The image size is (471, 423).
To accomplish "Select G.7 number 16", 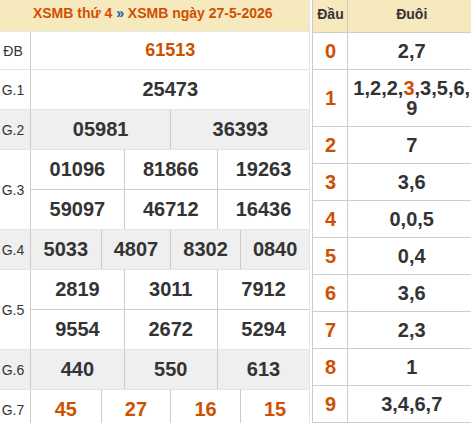I will pyautogui.click(x=205, y=409).
